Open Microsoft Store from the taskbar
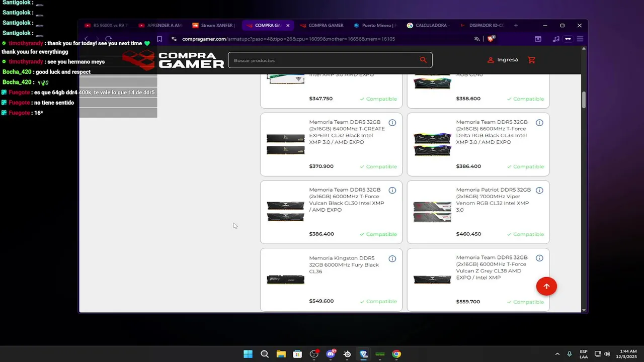This screenshot has width=644, height=362. click(297, 354)
